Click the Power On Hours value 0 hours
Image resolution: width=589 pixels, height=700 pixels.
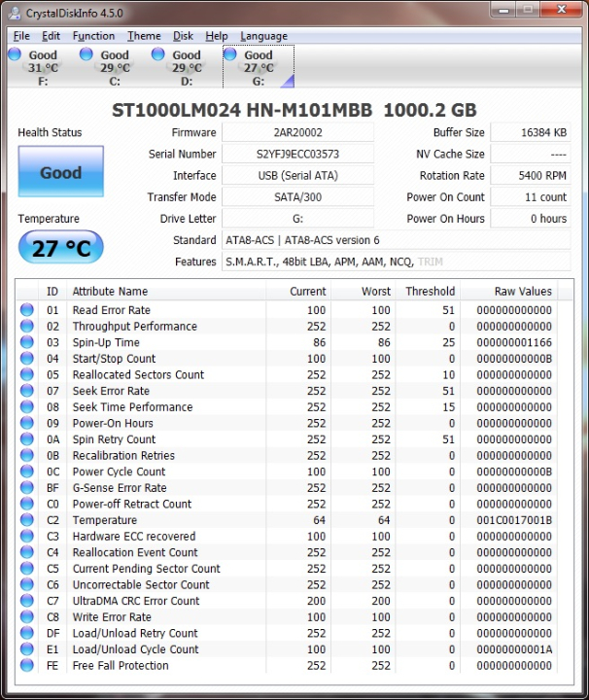(x=531, y=219)
